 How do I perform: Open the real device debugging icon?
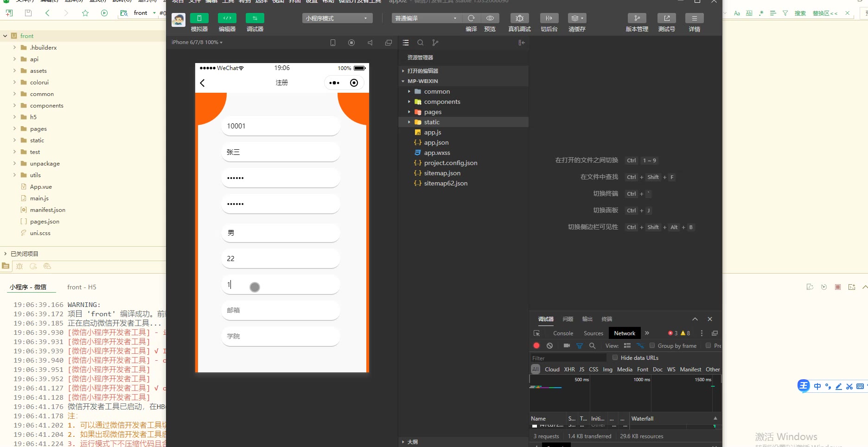pyautogui.click(x=519, y=19)
